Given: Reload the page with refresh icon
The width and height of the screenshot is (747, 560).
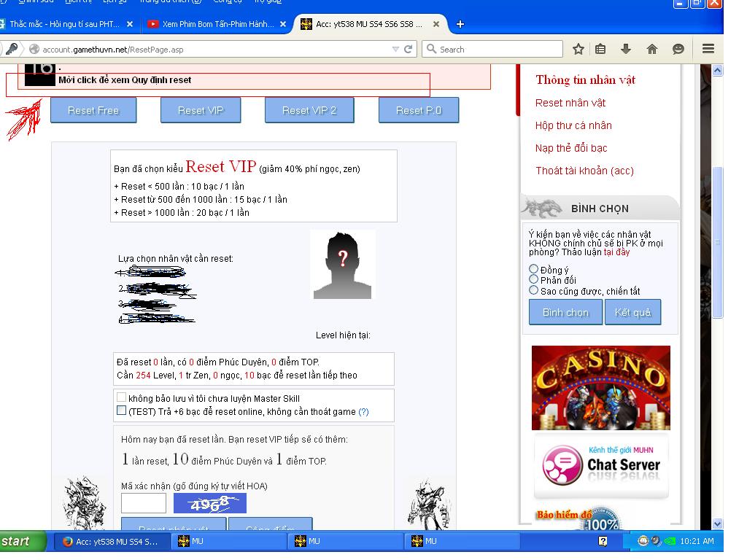Looking at the screenshot, I should click(409, 49).
